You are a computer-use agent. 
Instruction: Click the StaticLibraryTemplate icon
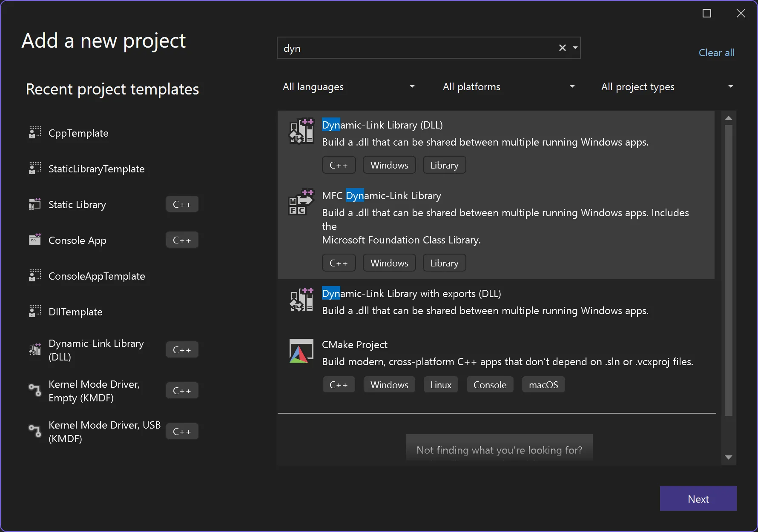[x=35, y=169]
